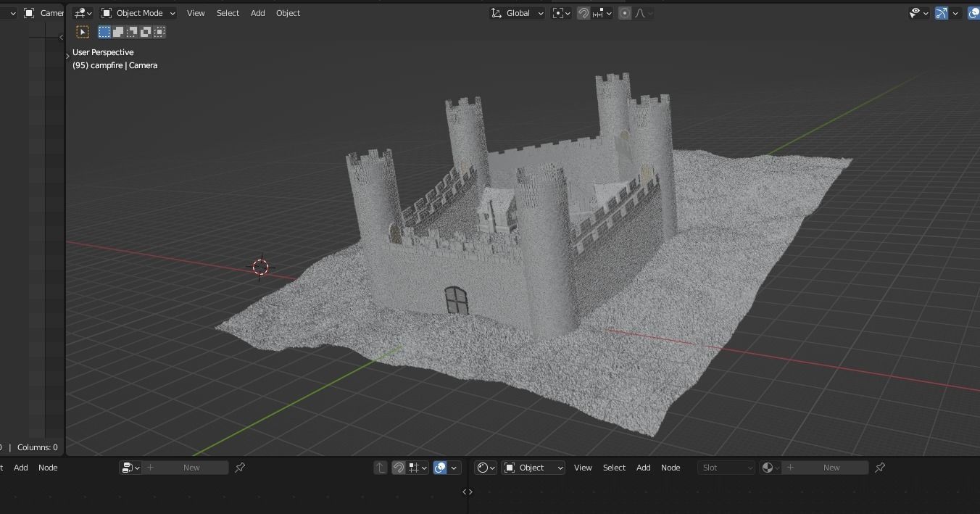Screen dimensions: 980x514
Task: Click the User Perspective label
Action: pos(103,52)
